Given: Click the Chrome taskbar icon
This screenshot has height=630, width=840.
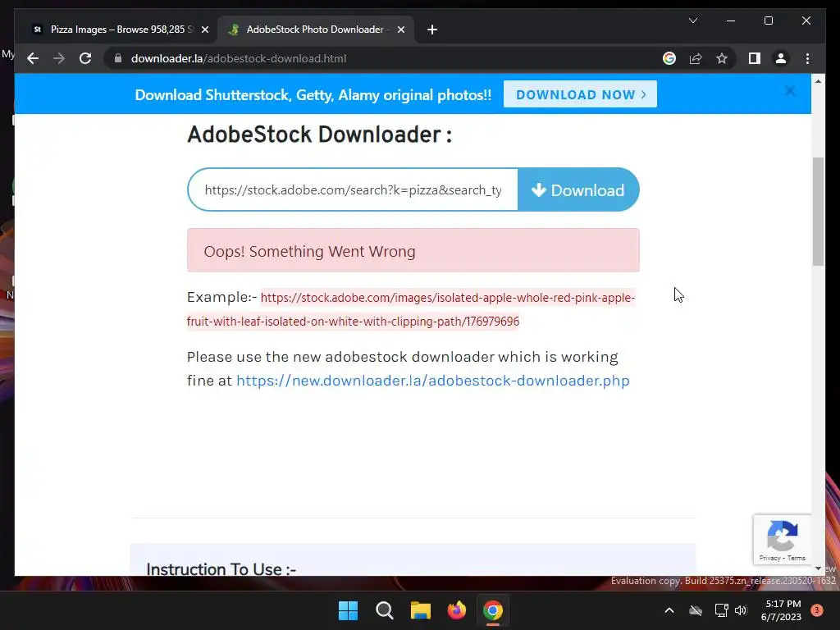Looking at the screenshot, I should pyautogui.click(x=493, y=610).
